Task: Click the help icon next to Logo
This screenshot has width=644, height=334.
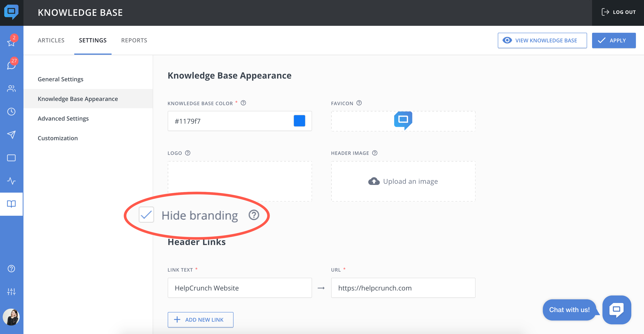Action: [x=188, y=153]
